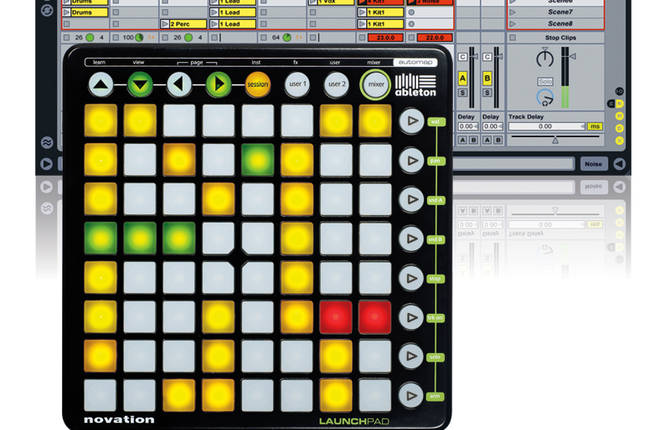This screenshot has height=430, width=670.
Task: Trigger the scene launch button labeled trk on
Action: tap(411, 318)
